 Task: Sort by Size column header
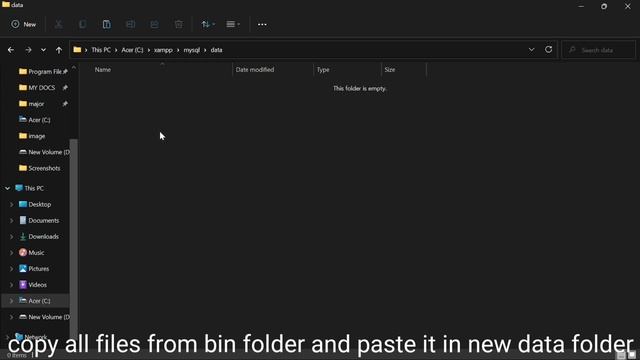pyautogui.click(x=390, y=70)
